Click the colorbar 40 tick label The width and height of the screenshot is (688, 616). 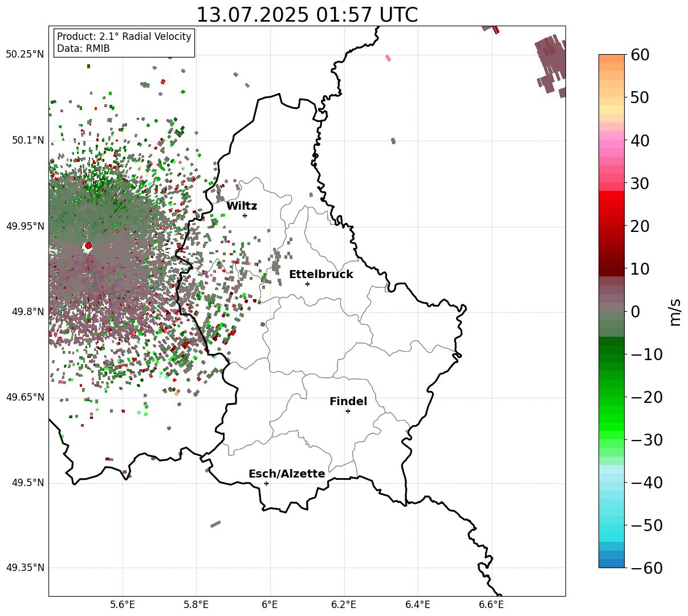[x=639, y=140]
